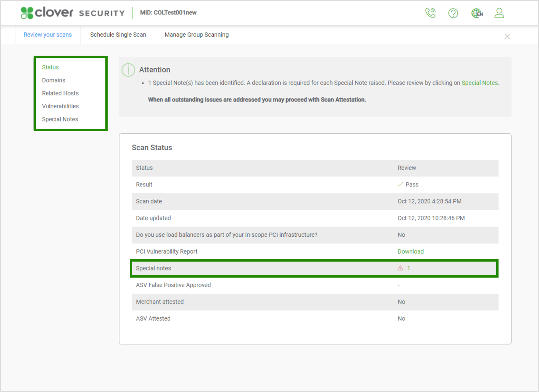The width and height of the screenshot is (539, 392).
Task: Follow the Special Notes link in Attention
Action: (480, 83)
